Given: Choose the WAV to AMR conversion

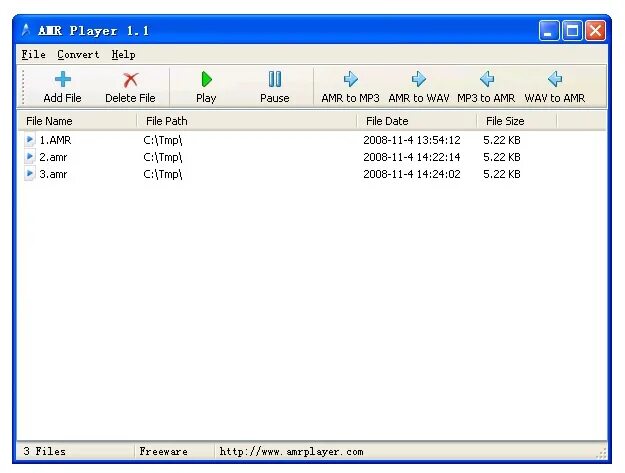Looking at the screenshot, I should click(554, 87).
